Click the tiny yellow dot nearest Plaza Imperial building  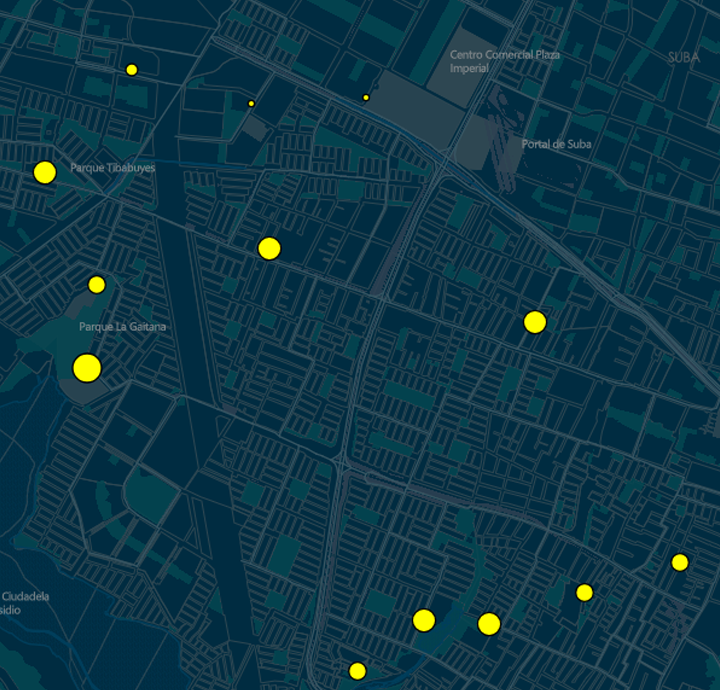tap(366, 98)
